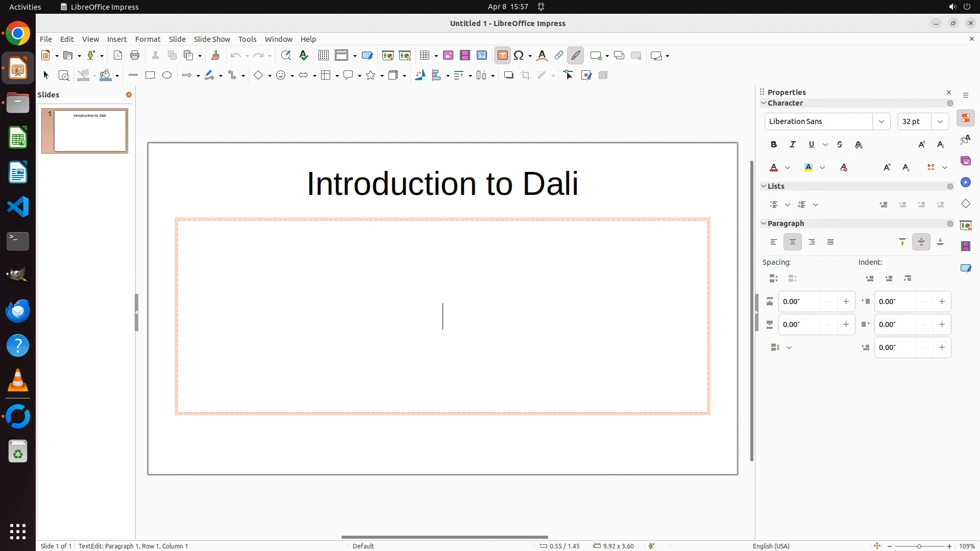Open the font name dropdown
Image resolution: width=980 pixels, height=551 pixels.
click(x=881, y=121)
